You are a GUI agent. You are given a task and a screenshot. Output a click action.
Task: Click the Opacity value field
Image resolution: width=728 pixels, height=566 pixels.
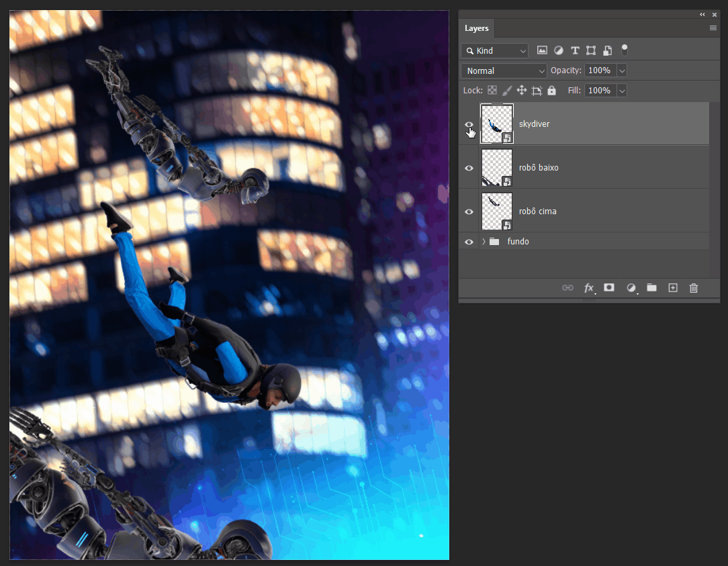click(x=600, y=70)
